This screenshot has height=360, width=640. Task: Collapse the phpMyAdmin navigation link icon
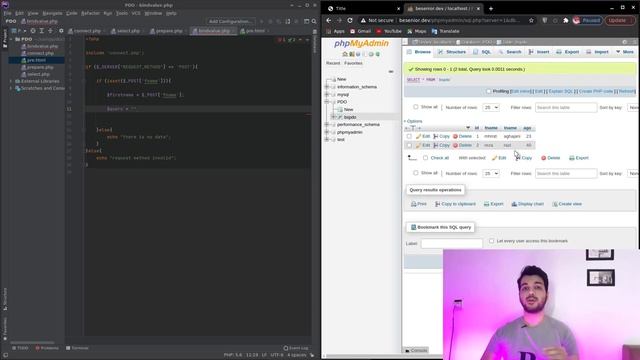[x=391, y=71]
